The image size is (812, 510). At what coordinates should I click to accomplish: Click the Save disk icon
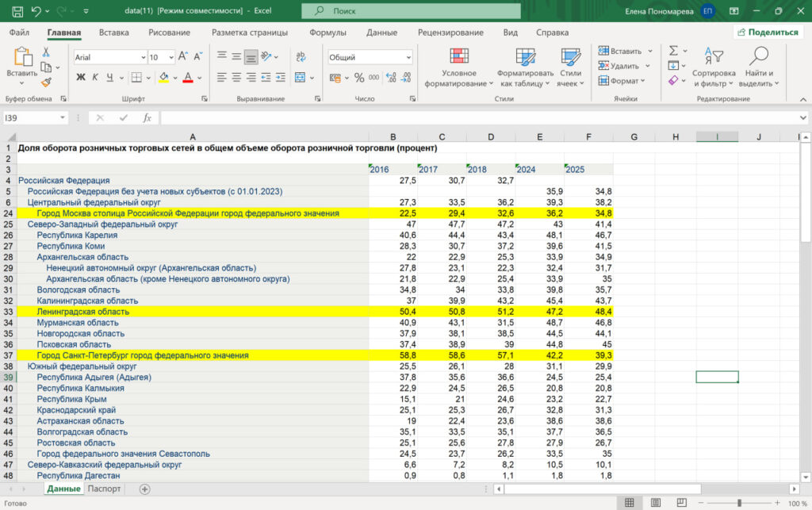pos(17,11)
